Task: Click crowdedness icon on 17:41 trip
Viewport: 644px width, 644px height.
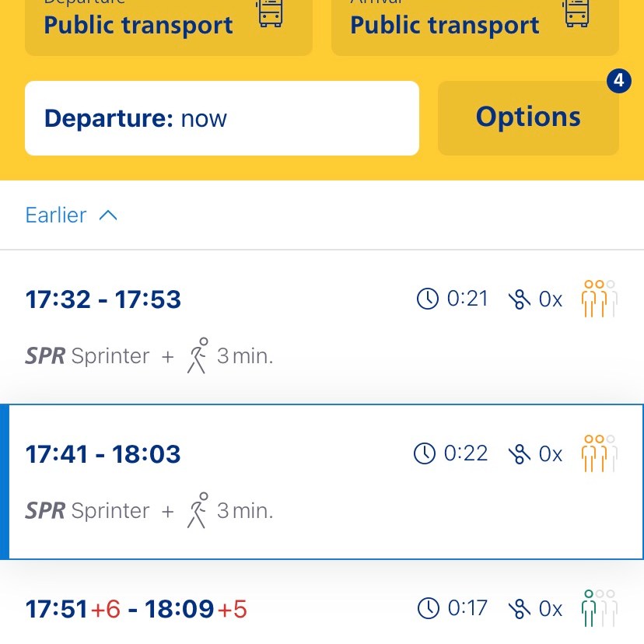Action: [x=599, y=453]
